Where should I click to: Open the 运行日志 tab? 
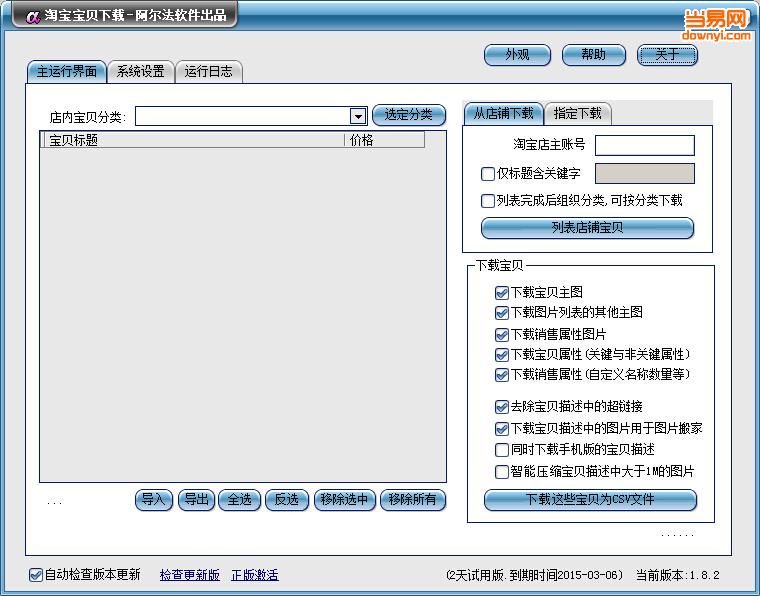coord(209,71)
